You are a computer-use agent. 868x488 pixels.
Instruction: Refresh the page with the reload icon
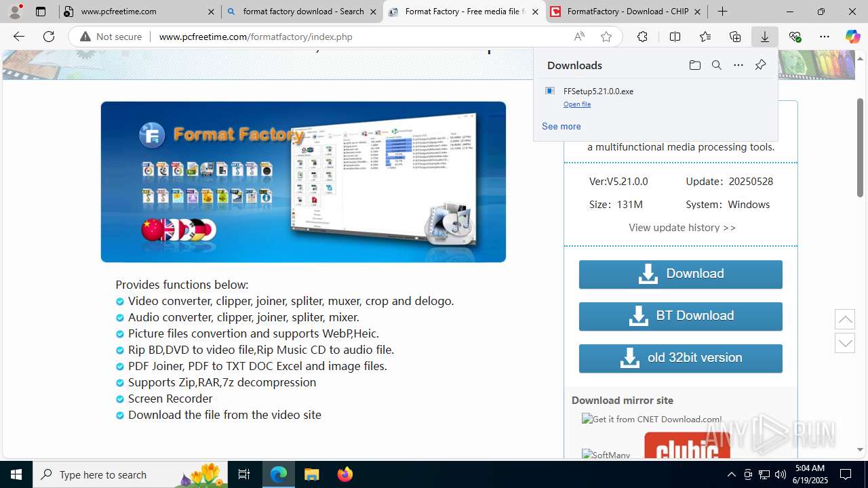(x=49, y=37)
